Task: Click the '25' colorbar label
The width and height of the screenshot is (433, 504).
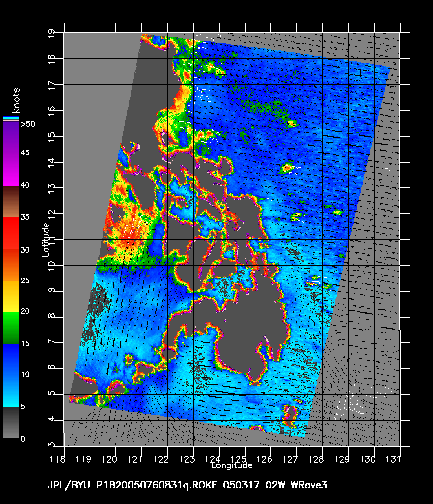Action: pos(25,280)
